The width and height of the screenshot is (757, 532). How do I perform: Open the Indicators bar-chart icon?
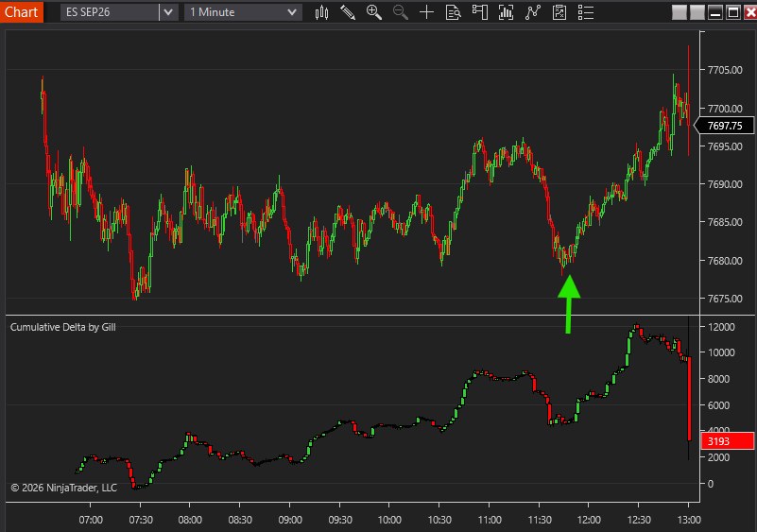[506, 12]
